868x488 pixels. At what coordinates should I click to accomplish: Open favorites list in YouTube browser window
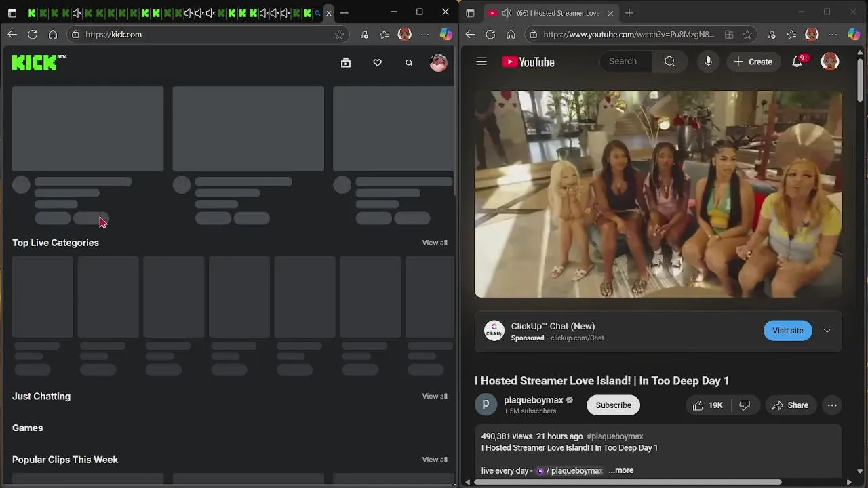coord(791,34)
